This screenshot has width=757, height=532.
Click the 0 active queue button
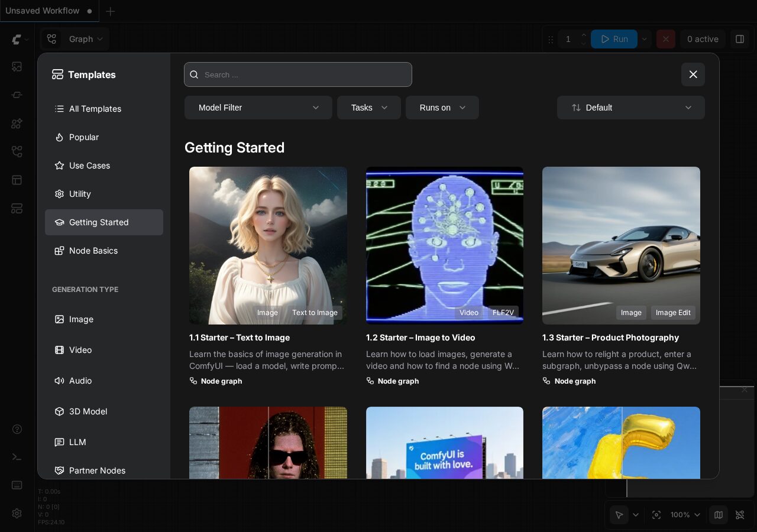703,39
